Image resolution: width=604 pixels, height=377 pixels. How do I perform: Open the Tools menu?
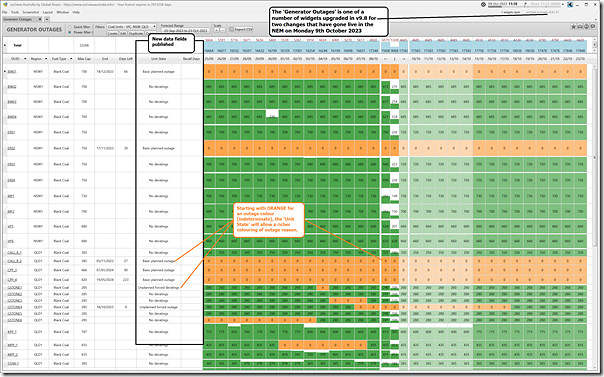point(15,12)
